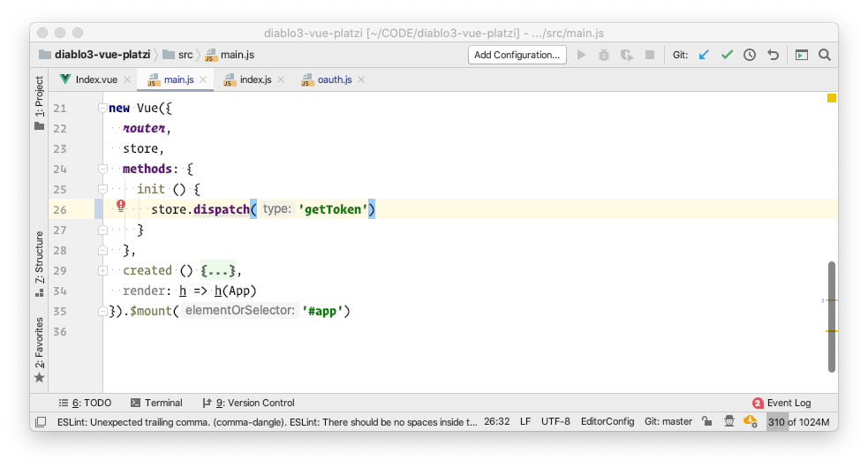Click the EditorConfig status item

608,421
